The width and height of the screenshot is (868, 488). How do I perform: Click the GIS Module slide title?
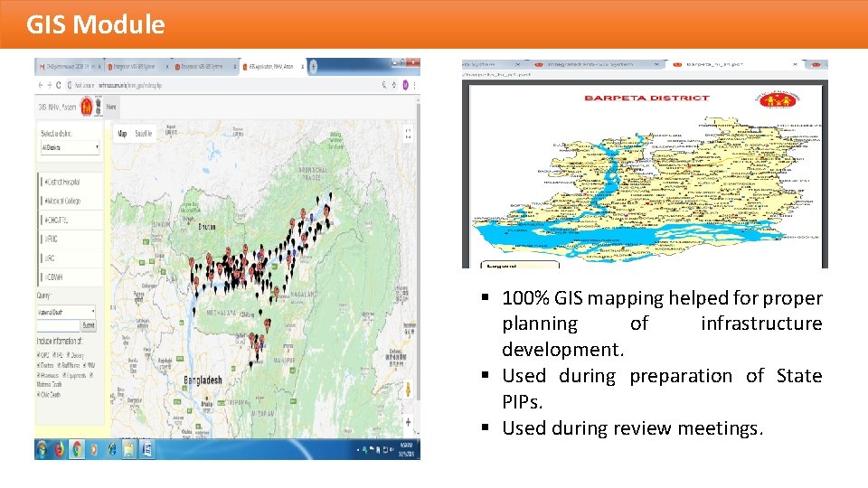[95, 24]
